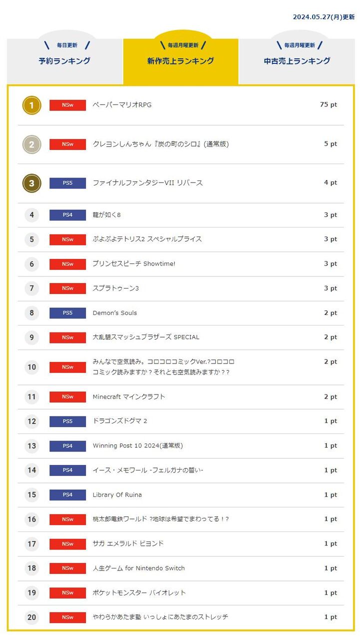Click PS4 badge beside Library Of Ruina

click(67, 495)
